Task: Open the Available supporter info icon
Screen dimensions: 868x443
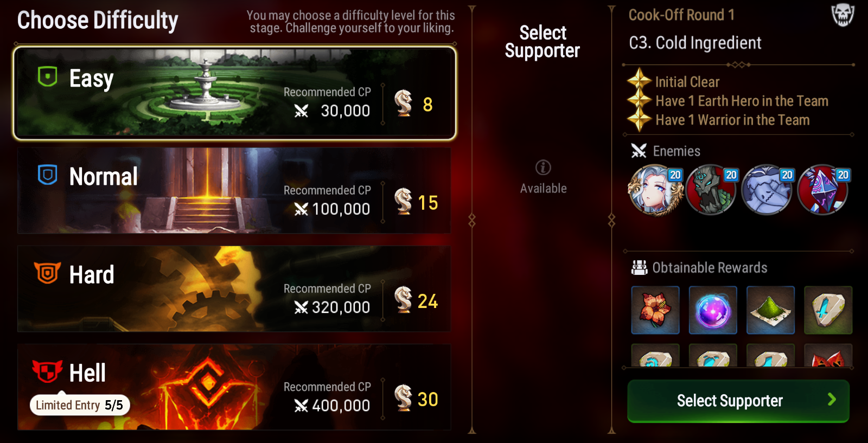Action: point(543,168)
